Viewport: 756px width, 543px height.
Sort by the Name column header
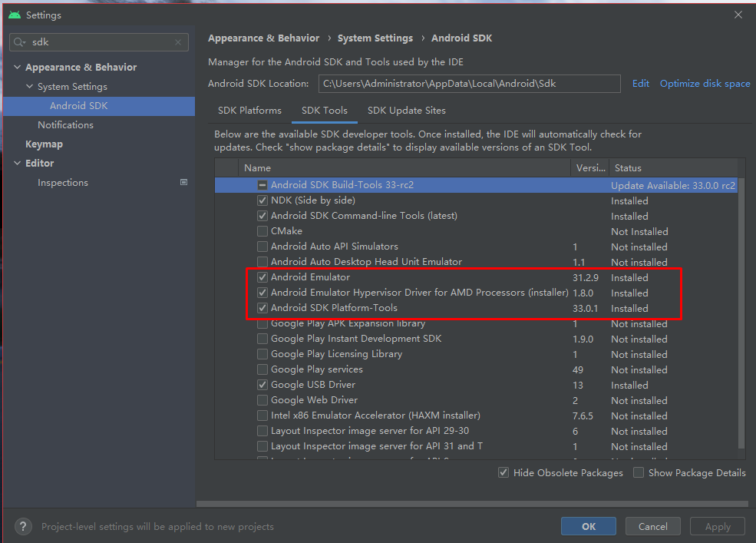[x=404, y=168]
